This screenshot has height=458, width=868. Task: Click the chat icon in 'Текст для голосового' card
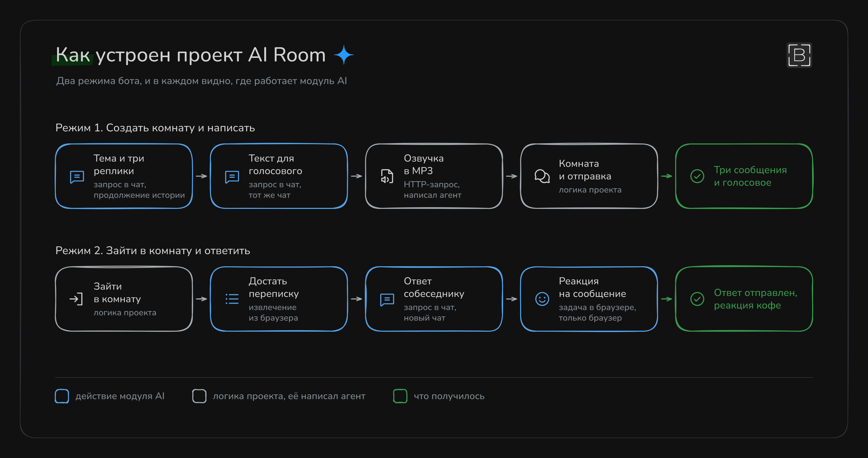pos(232,177)
